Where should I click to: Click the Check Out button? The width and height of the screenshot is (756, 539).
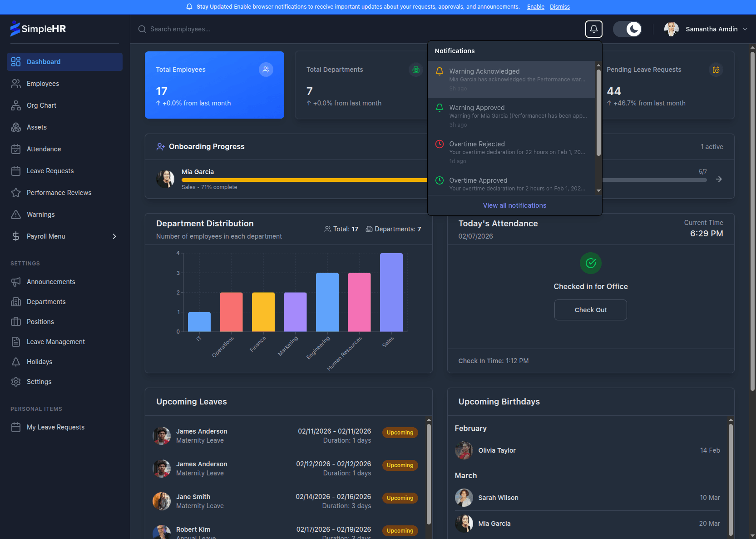tap(590, 309)
